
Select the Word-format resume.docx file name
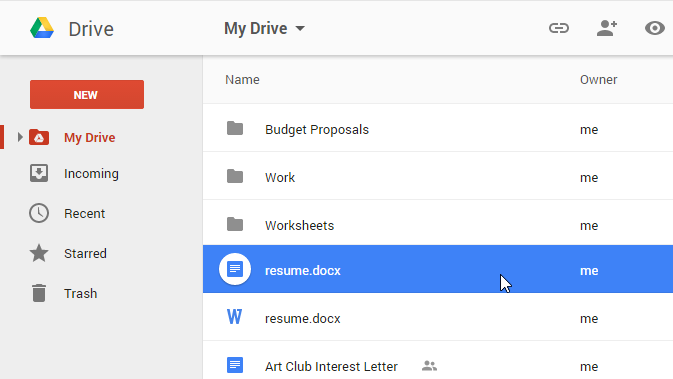point(303,319)
